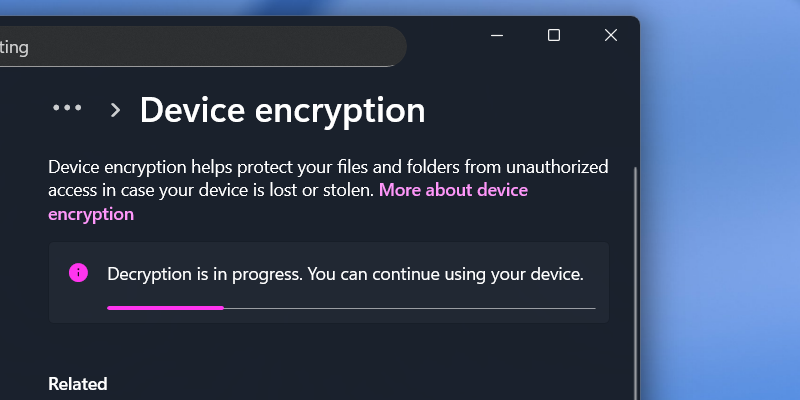Click the Device encryption page title
Screen dimensions: 800x400
pos(282,110)
